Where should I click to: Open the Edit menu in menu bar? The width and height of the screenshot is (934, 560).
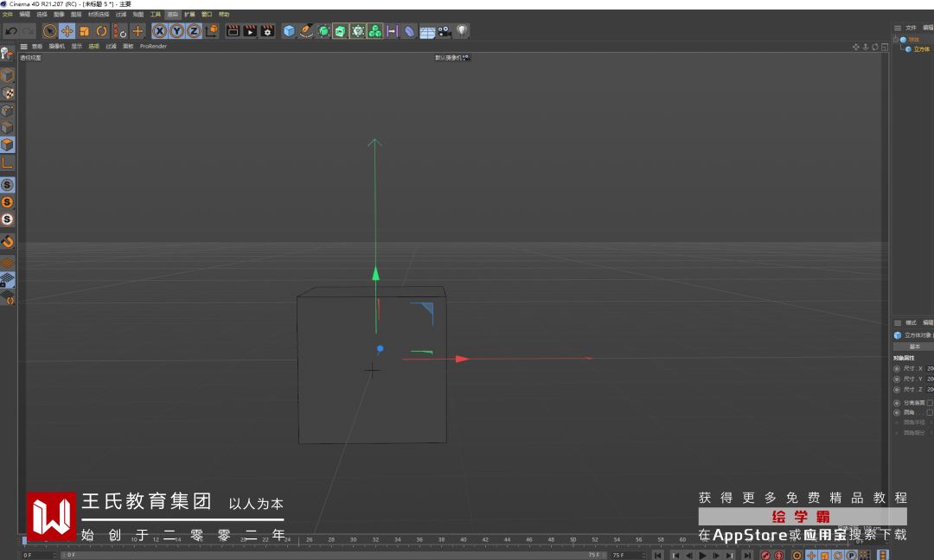[24, 15]
